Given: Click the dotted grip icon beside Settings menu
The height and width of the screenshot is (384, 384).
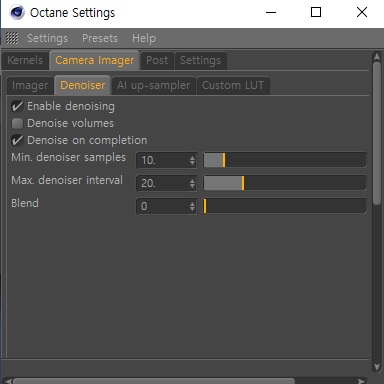Looking at the screenshot, I should pyautogui.click(x=12, y=38).
